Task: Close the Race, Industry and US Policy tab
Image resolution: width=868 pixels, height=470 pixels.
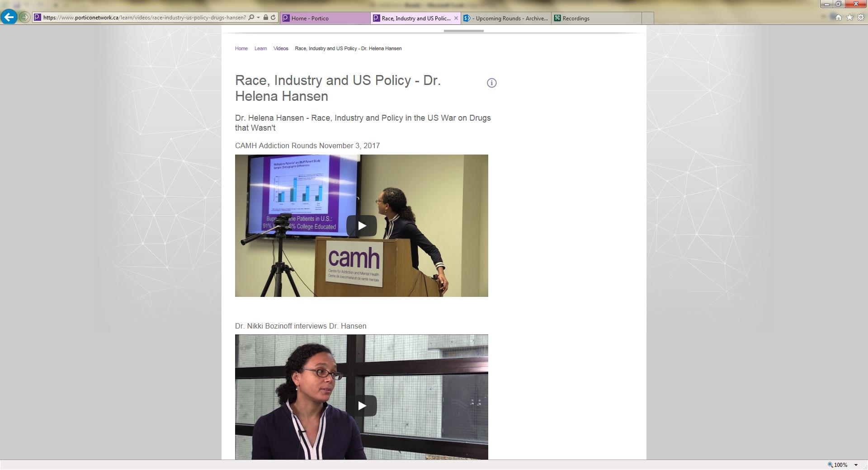Action: pyautogui.click(x=456, y=19)
